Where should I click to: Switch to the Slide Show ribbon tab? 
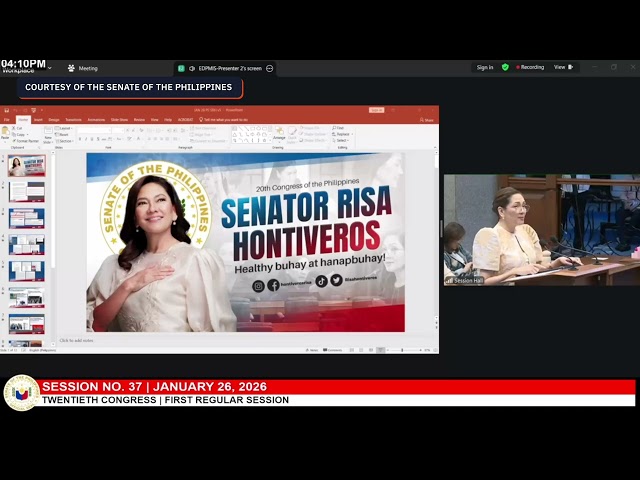119,120
